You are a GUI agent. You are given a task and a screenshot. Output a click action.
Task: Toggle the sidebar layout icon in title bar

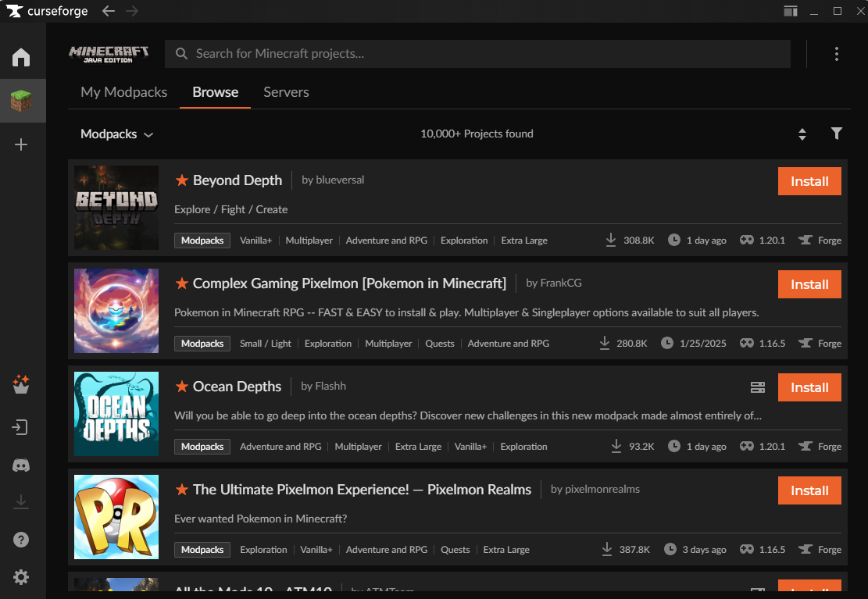coord(791,11)
